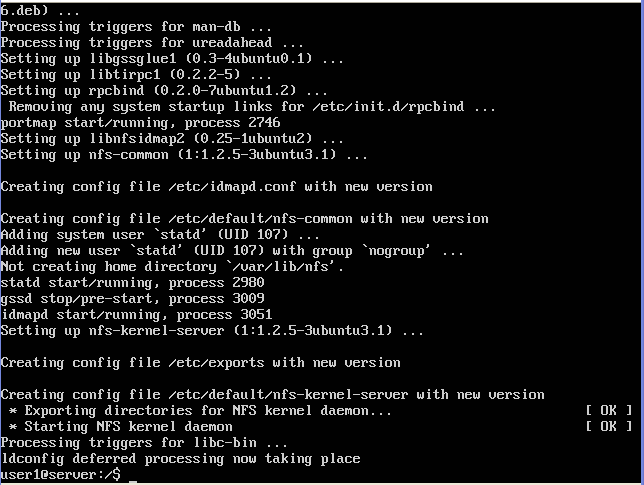Click portmap process number 2746
The width and height of the screenshot is (644, 485).
click(264, 122)
